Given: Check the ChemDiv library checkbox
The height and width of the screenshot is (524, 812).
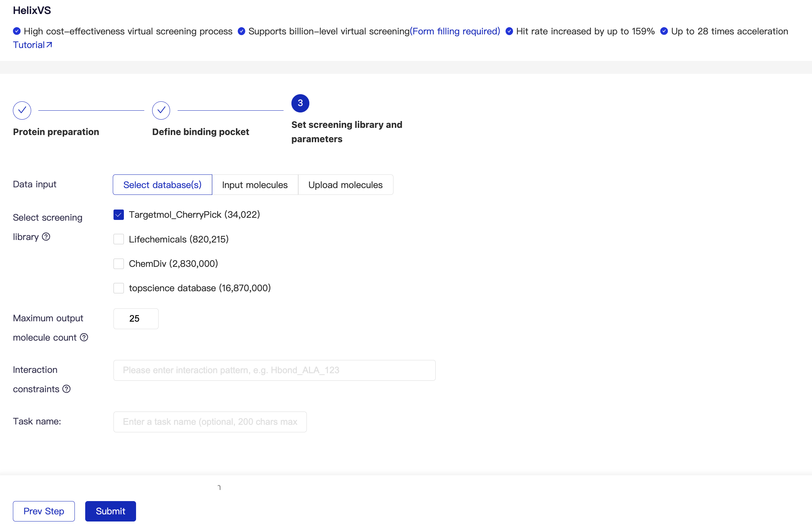Looking at the screenshot, I should coord(119,264).
